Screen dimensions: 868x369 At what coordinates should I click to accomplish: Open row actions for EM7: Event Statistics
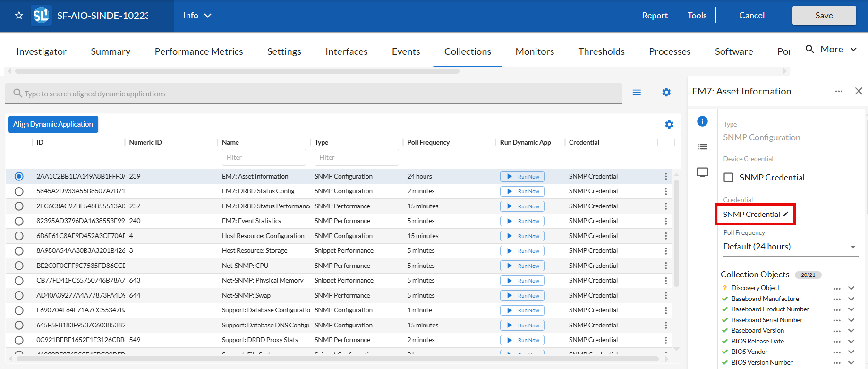coord(666,221)
